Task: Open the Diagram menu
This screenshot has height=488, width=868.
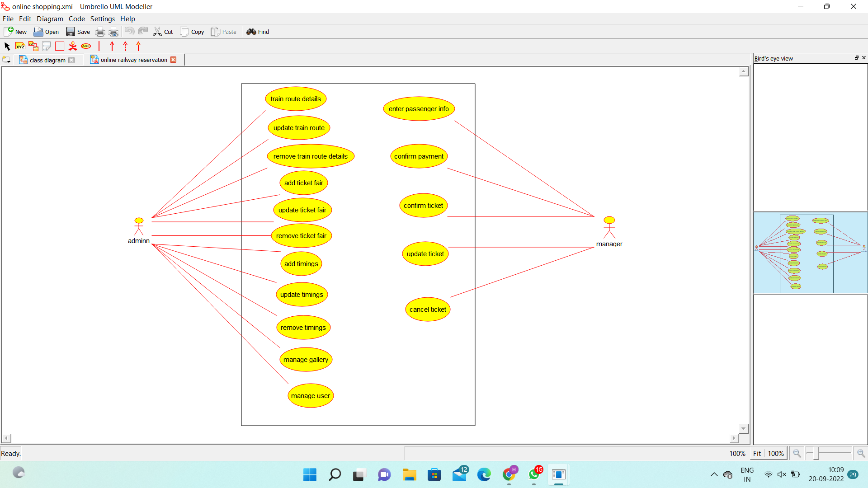Action: point(50,19)
